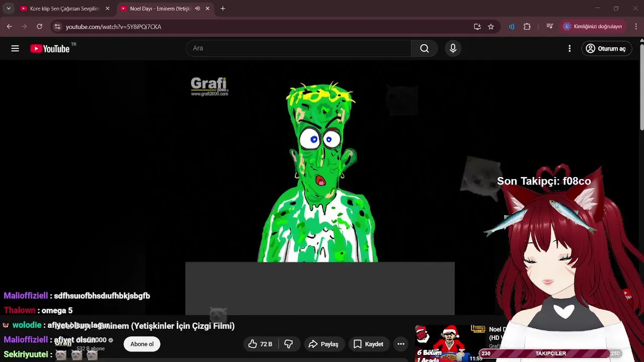This screenshot has height=362, width=644.
Task: Like the video with thumbs-up 72 B
Action: 260,344
